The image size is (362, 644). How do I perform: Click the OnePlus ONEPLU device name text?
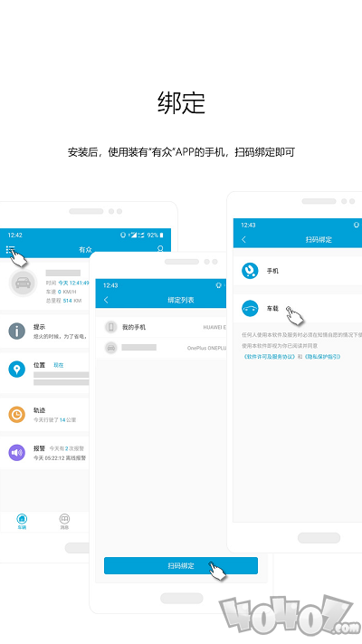pyautogui.click(x=207, y=348)
